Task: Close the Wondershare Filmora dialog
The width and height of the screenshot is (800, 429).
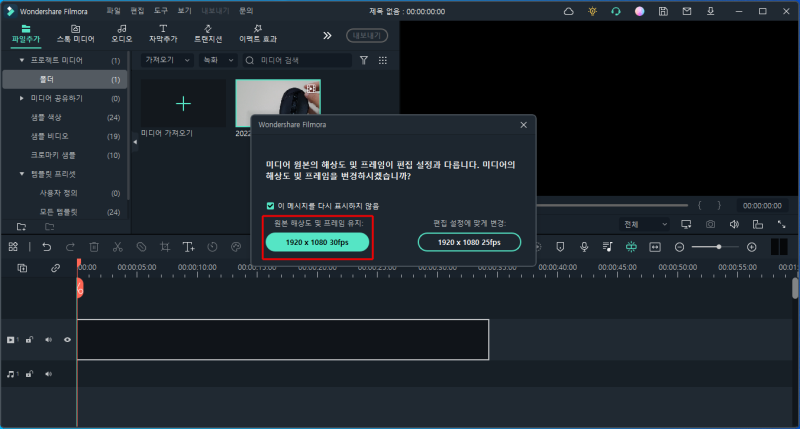Action: pyautogui.click(x=523, y=125)
